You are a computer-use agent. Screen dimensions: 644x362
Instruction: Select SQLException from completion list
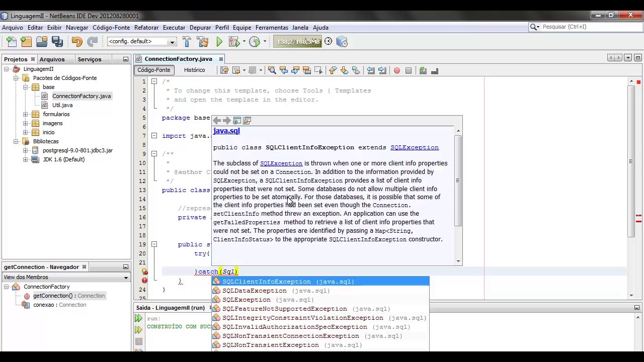coord(321,300)
